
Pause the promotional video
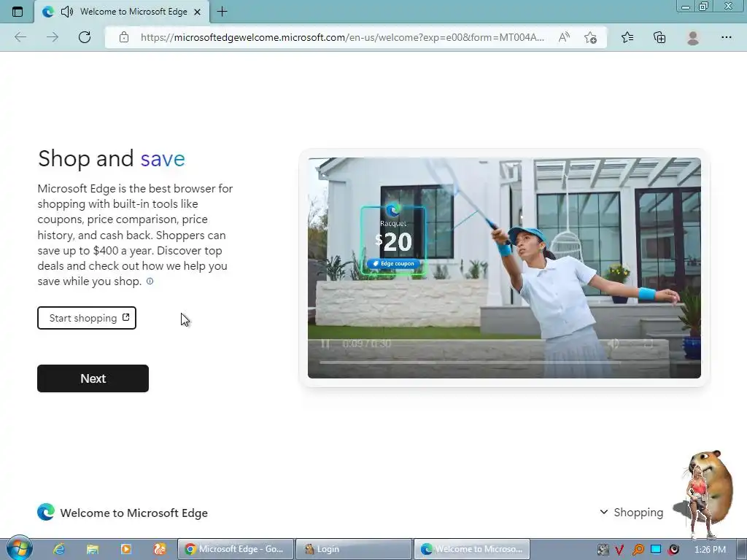click(x=325, y=343)
